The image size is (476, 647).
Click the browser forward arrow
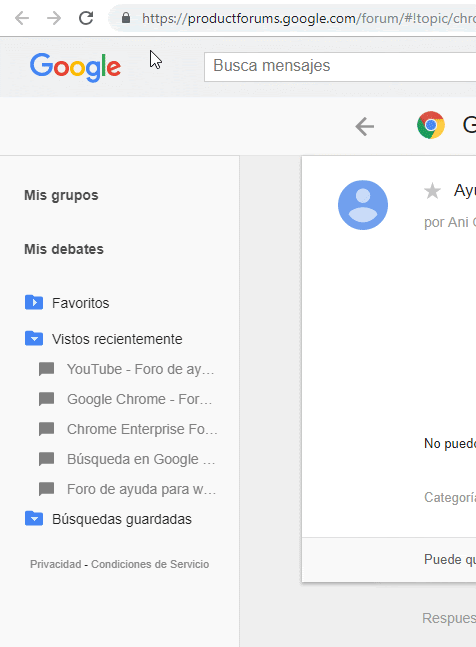(x=54, y=18)
